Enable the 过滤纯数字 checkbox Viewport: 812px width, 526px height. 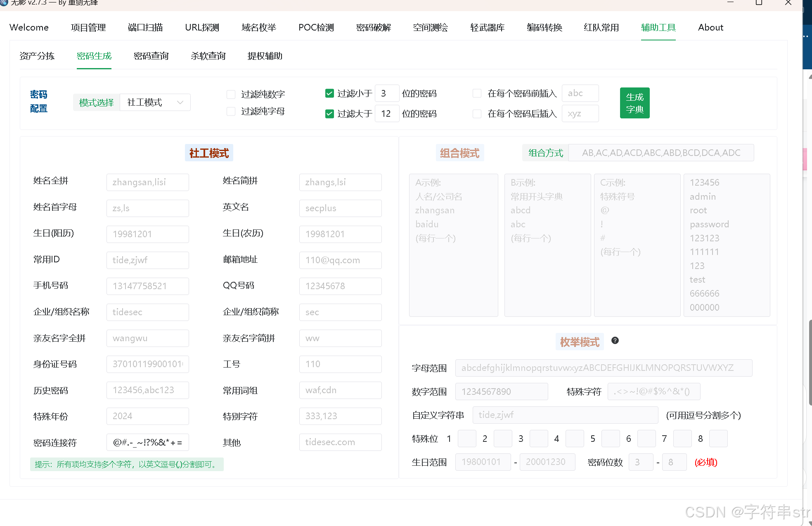click(231, 94)
